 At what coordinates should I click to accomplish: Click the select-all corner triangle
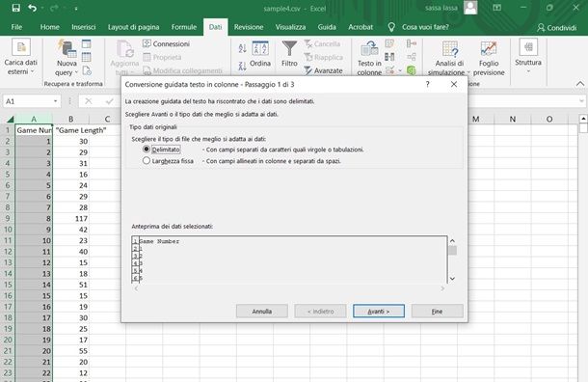(x=11, y=120)
